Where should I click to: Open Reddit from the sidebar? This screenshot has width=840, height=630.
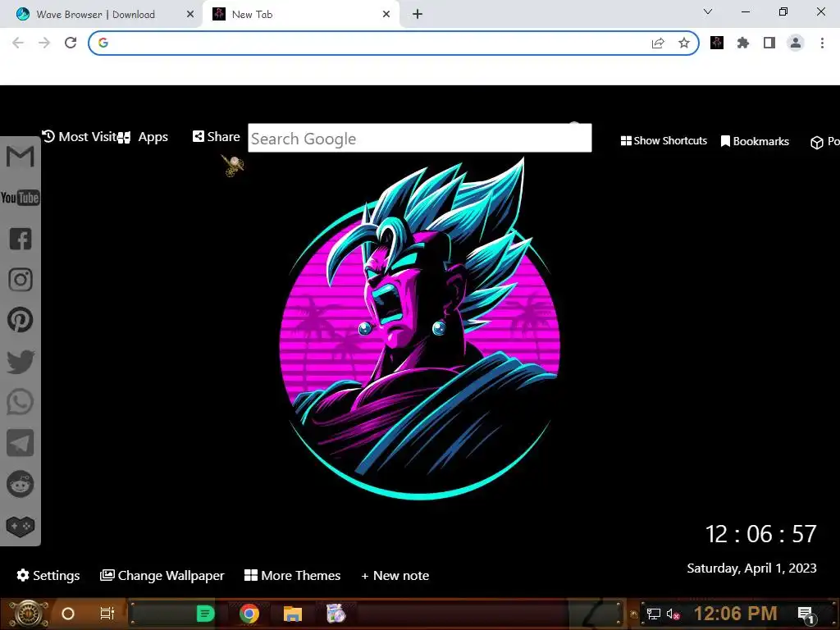tap(21, 484)
